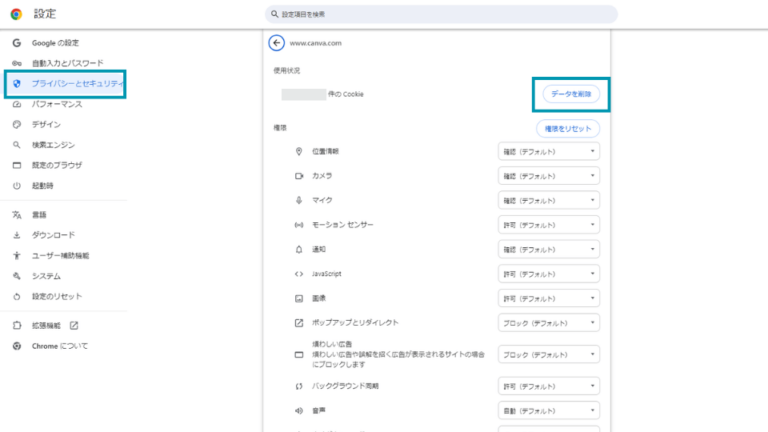Click the download icon for ダウンロード
The height and width of the screenshot is (432, 768).
pos(16,235)
